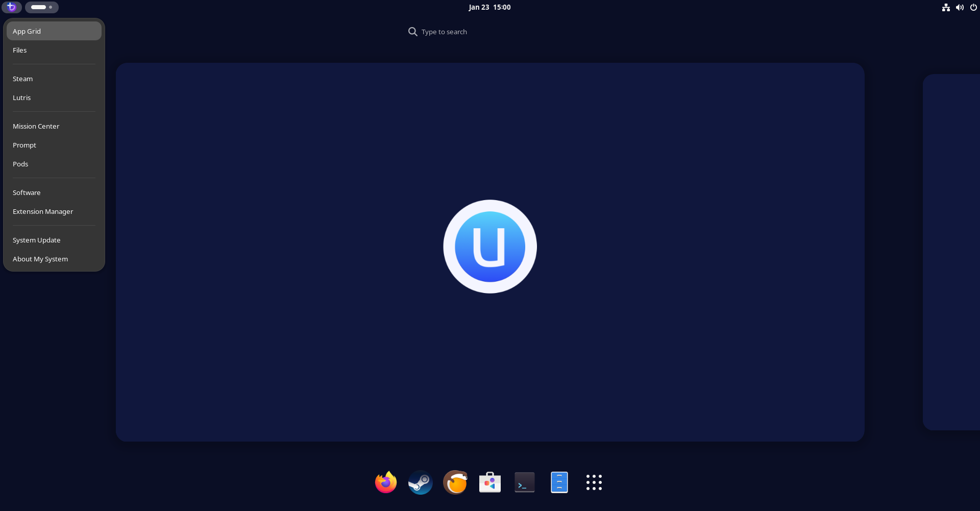Launch Steam from the dock
This screenshot has width=980, height=511.
(421, 482)
